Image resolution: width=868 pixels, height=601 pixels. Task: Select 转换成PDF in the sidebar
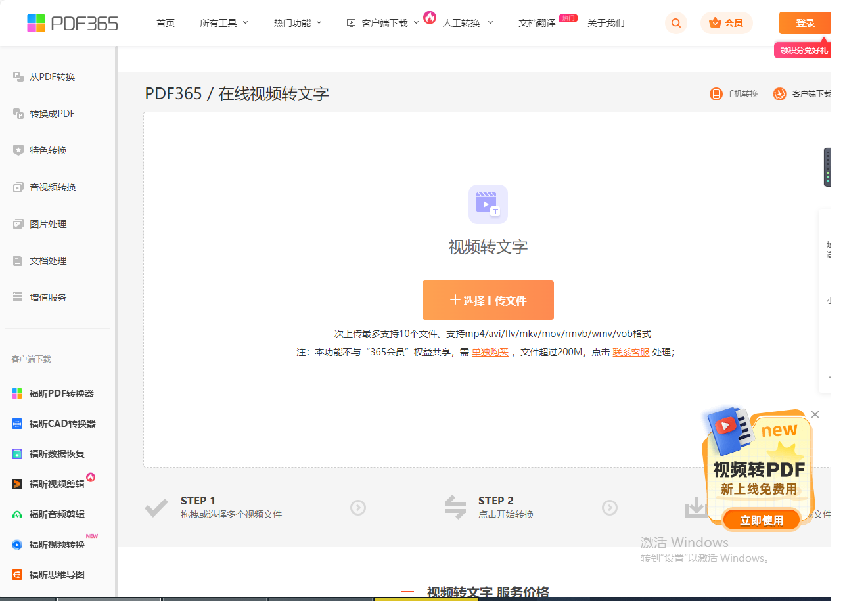(52, 114)
